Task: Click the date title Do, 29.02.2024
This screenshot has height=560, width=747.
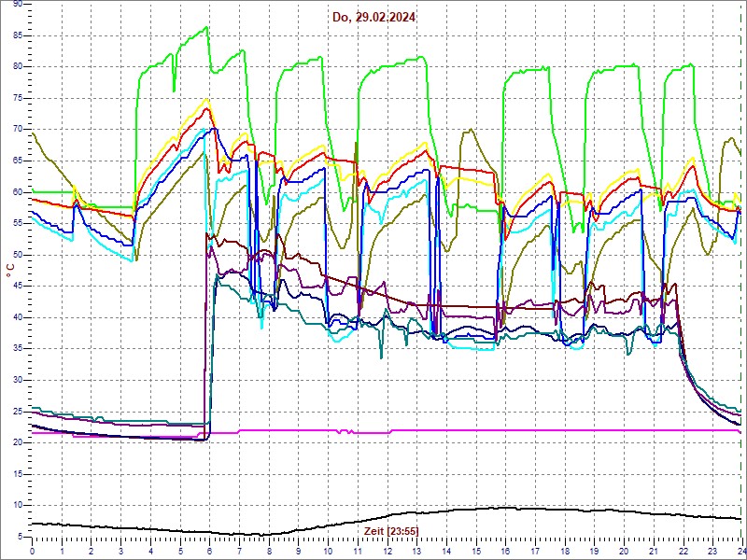Action: coord(374,18)
